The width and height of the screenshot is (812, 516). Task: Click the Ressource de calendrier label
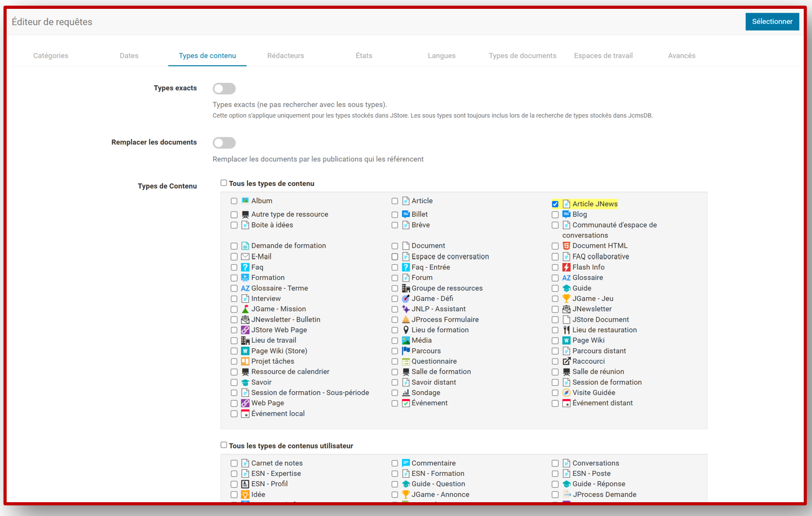tap(291, 372)
